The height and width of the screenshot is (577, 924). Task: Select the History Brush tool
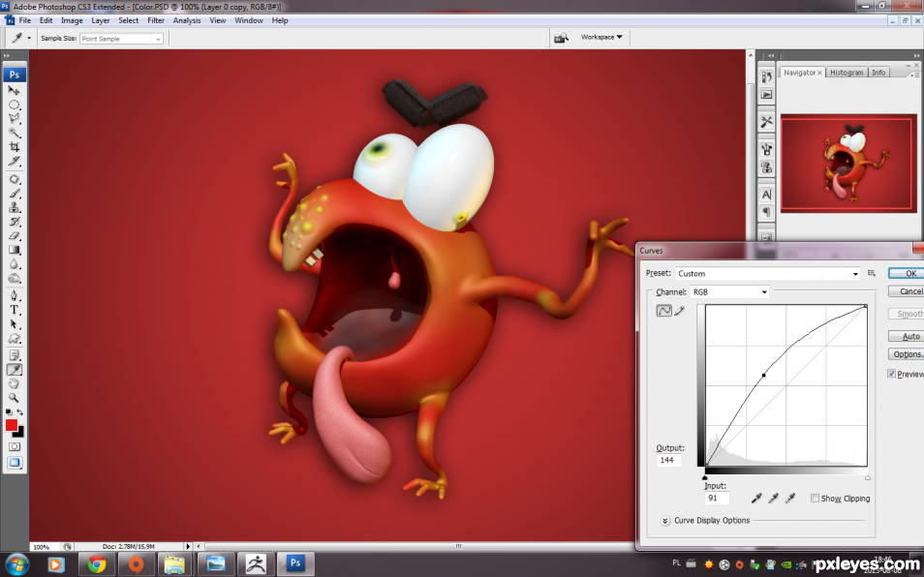pyautogui.click(x=14, y=222)
